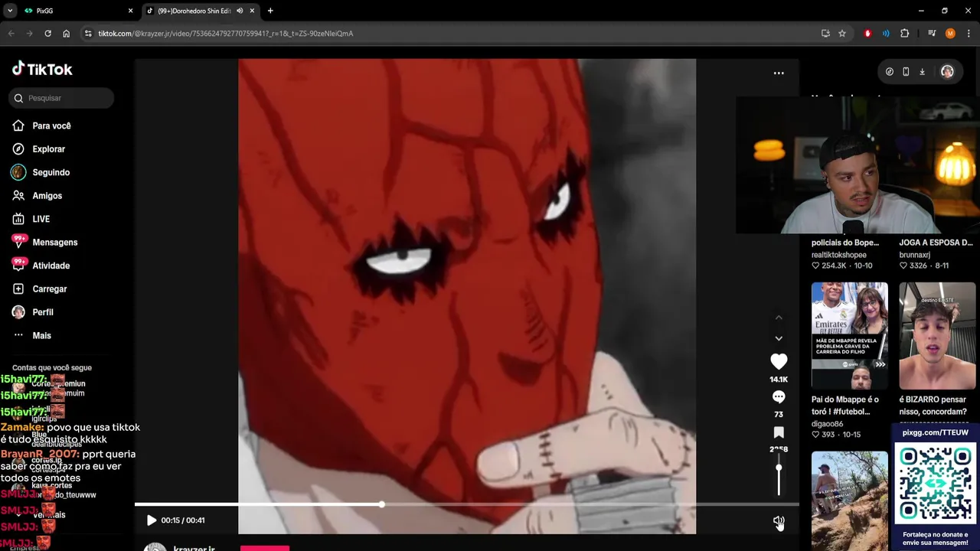
Task: Go to the next video arrow
Action: pyautogui.click(x=779, y=338)
